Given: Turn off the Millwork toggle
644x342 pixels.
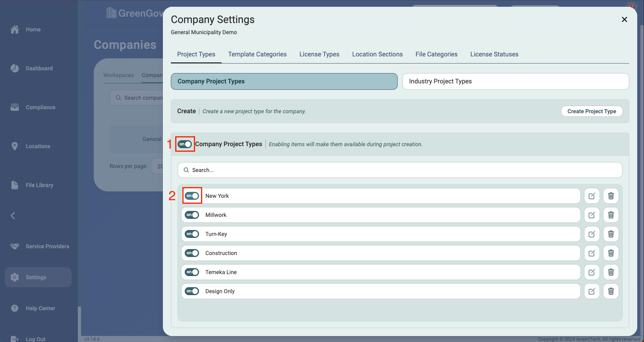Looking at the screenshot, I should (192, 215).
